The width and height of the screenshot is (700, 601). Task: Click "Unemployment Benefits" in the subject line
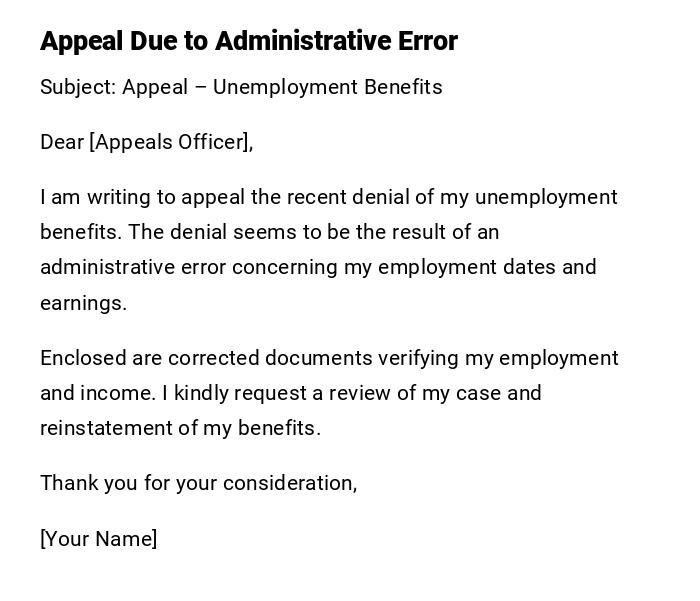click(x=327, y=87)
